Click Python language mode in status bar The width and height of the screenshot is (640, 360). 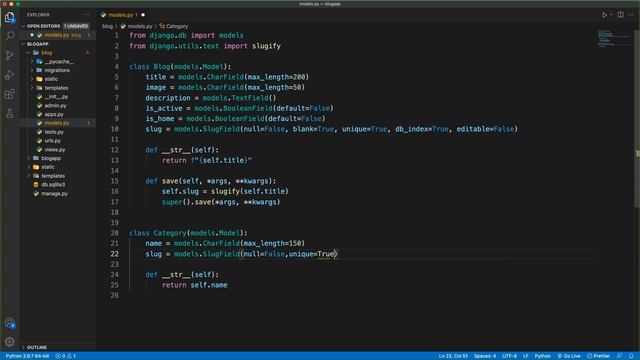(x=542, y=356)
